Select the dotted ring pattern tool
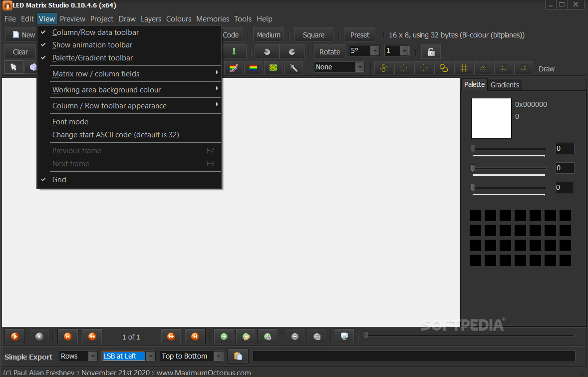The width and height of the screenshot is (588, 377). (x=403, y=68)
